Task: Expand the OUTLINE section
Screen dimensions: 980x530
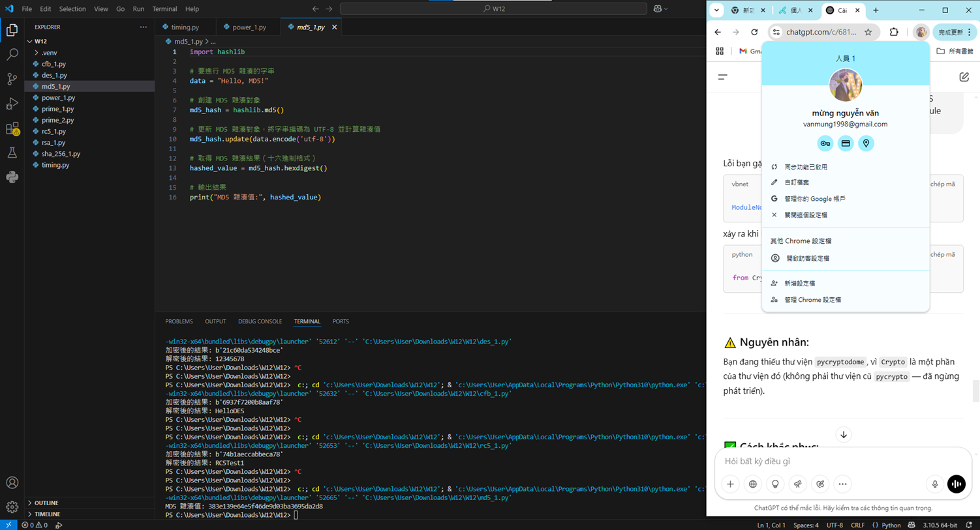Action: pos(46,503)
